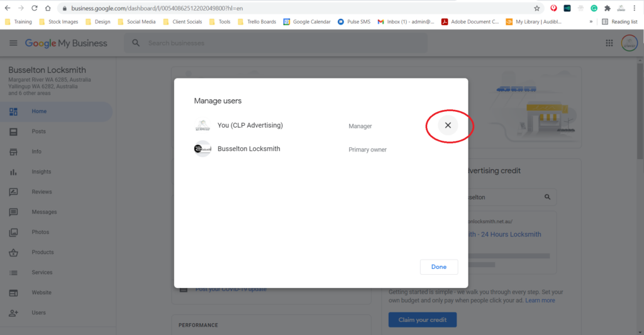Image resolution: width=644 pixels, height=335 pixels.
Task: Open the Reading list
Action: [x=619, y=22]
